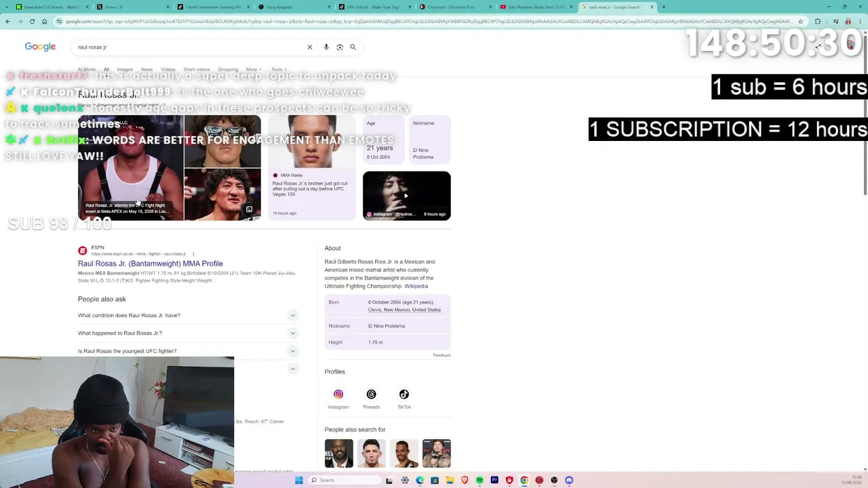Open Discord from the taskbar
This screenshot has width=868, height=488.
click(x=569, y=481)
